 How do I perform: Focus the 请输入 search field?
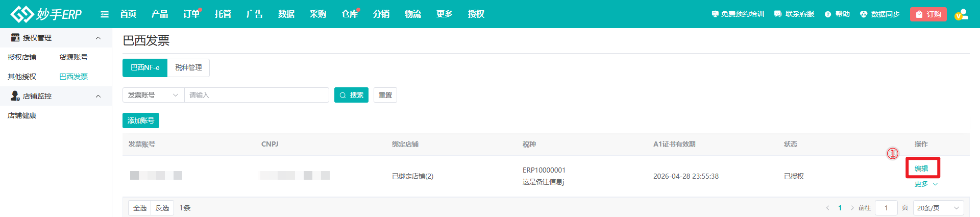(x=257, y=95)
